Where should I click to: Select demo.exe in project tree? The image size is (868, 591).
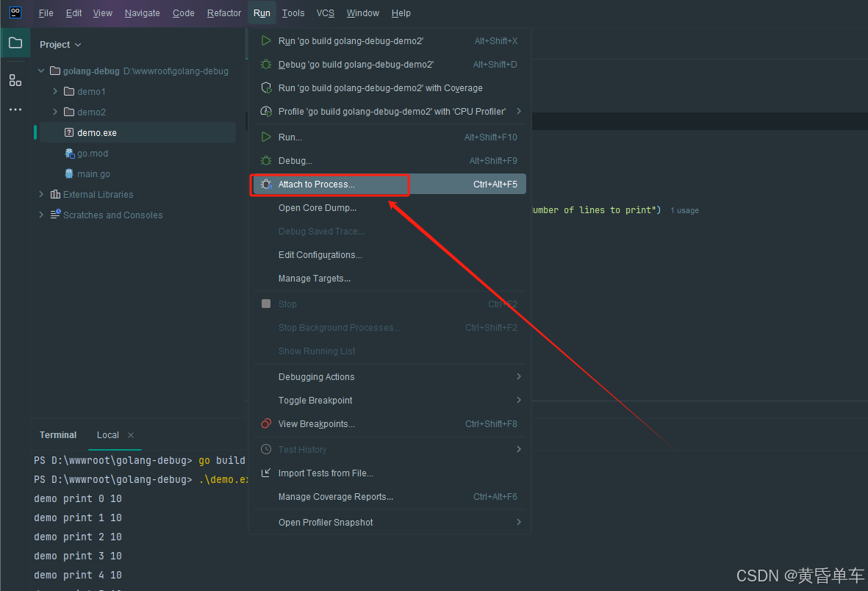136,132
